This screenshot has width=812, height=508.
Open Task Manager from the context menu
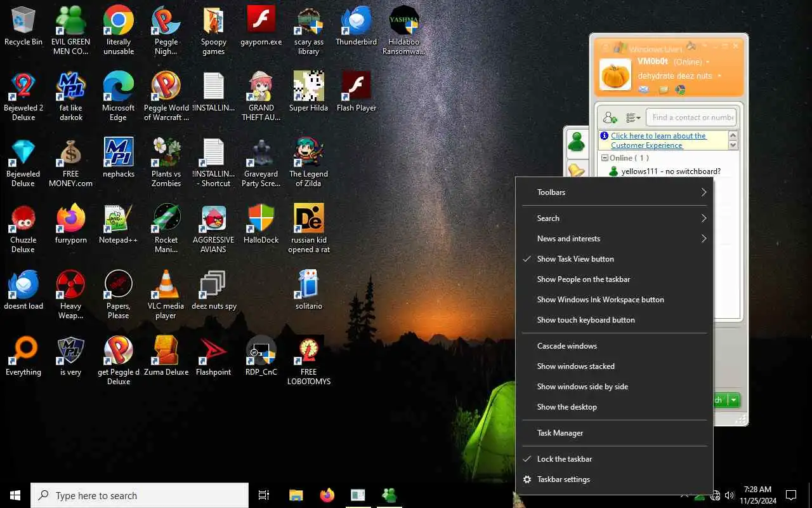[614, 433]
